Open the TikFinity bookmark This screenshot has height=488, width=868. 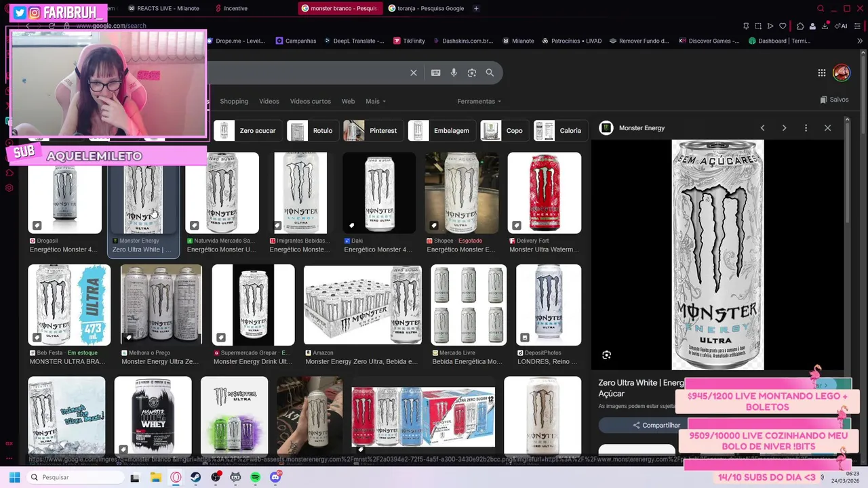(408, 41)
